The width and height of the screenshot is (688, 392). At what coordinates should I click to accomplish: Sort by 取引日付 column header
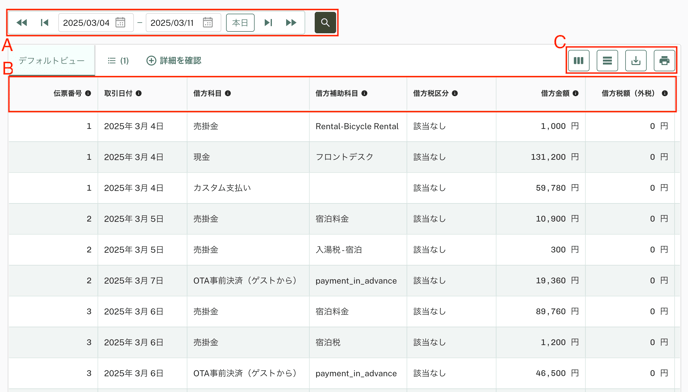click(x=118, y=93)
